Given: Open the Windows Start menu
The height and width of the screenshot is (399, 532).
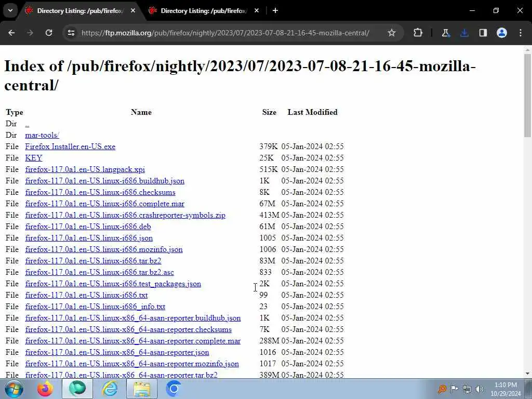Looking at the screenshot, I should [14, 389].
